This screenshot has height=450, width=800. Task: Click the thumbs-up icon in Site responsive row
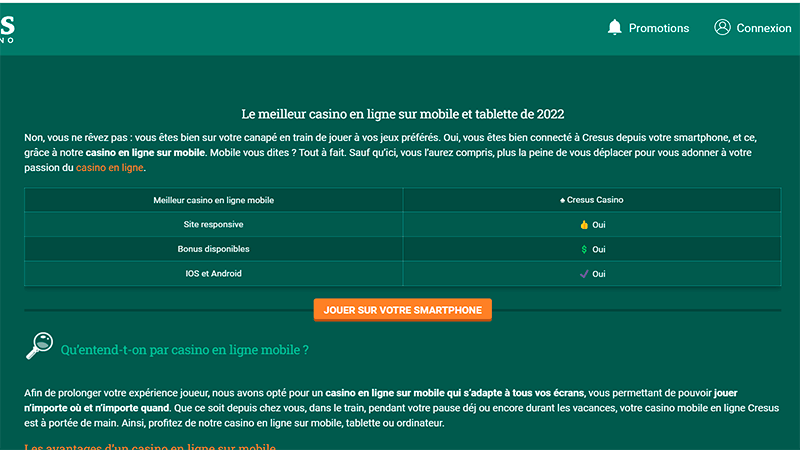tap(584, 225)
